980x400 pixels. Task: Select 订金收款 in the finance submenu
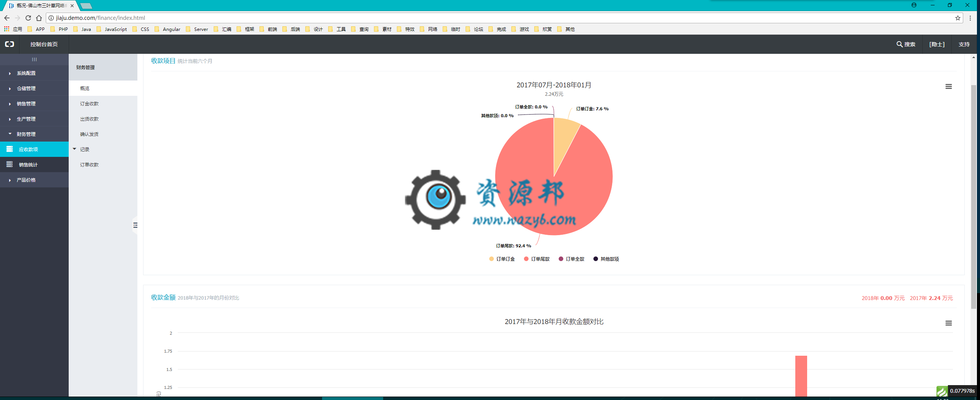tap(89, 104)
